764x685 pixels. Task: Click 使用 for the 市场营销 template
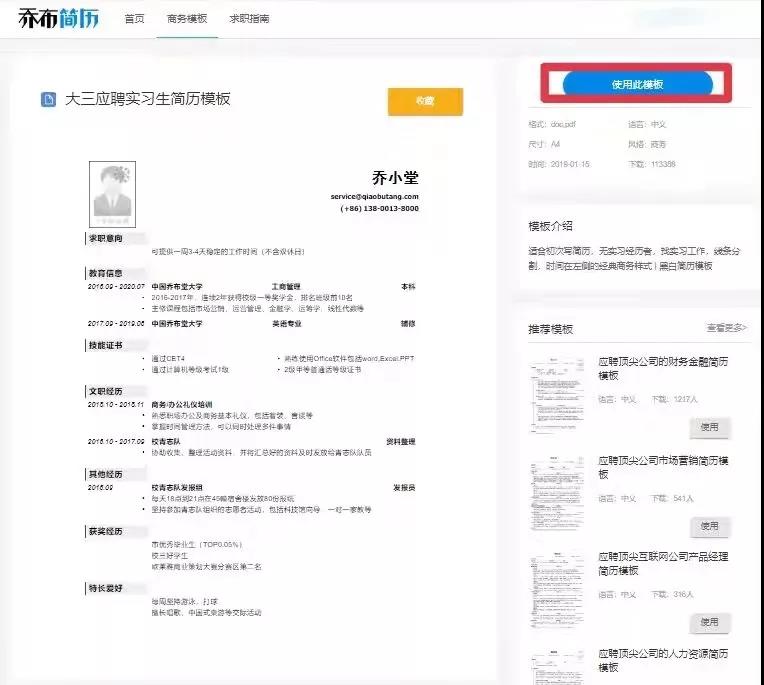point(709,526)
